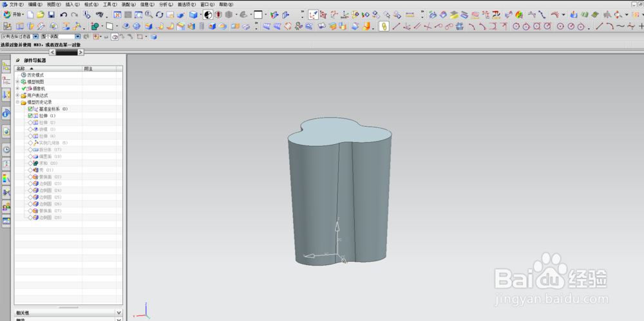Image resolution: width=644 pixels, height=321 pixels.
Task: Select the Zoom magnifier tool
Action: pos(149,15)
